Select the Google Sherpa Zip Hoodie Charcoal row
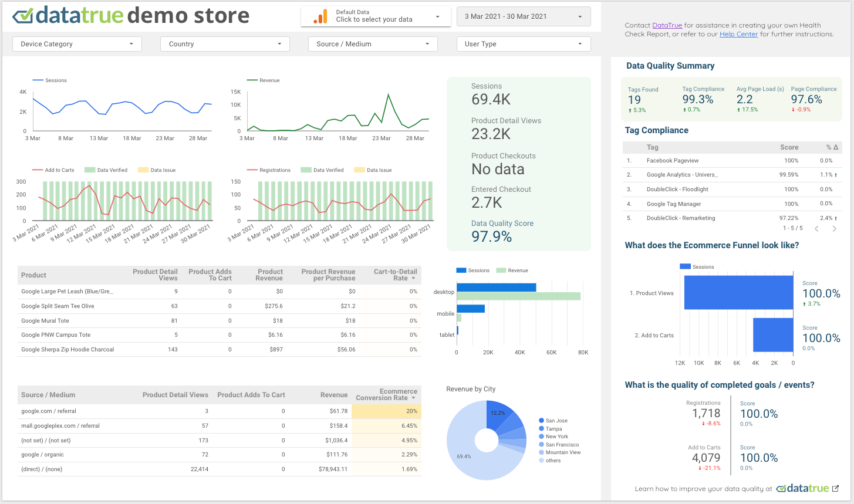854x504 pixels. [220, 350]
